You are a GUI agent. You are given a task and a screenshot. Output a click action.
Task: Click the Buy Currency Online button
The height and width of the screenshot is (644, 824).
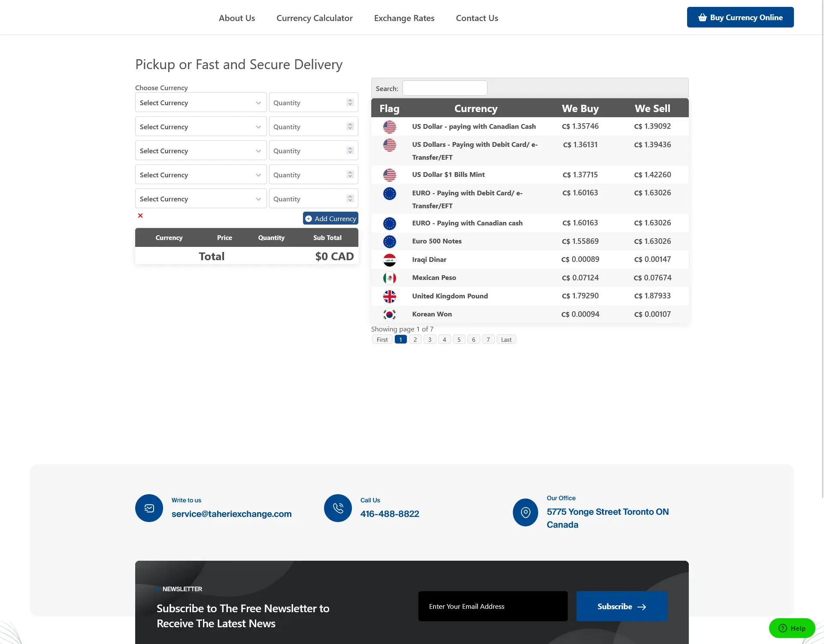(x=740, y=17)
